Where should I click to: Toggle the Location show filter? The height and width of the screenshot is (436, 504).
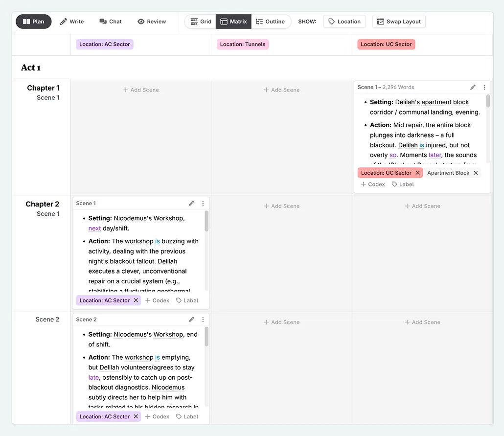click(x=344, y=22)
